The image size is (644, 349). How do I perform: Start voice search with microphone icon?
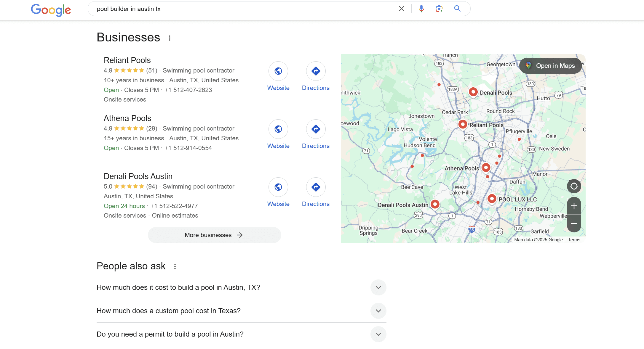tap(421, 9)
